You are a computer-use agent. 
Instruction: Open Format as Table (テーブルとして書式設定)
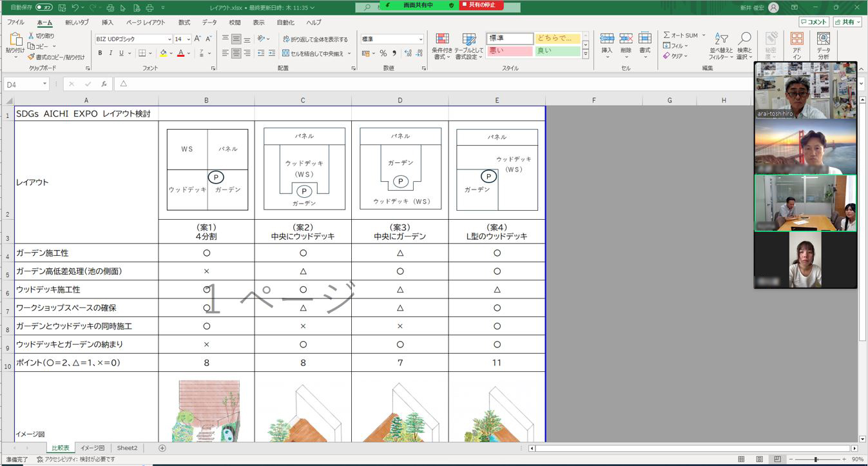(468, 46)
